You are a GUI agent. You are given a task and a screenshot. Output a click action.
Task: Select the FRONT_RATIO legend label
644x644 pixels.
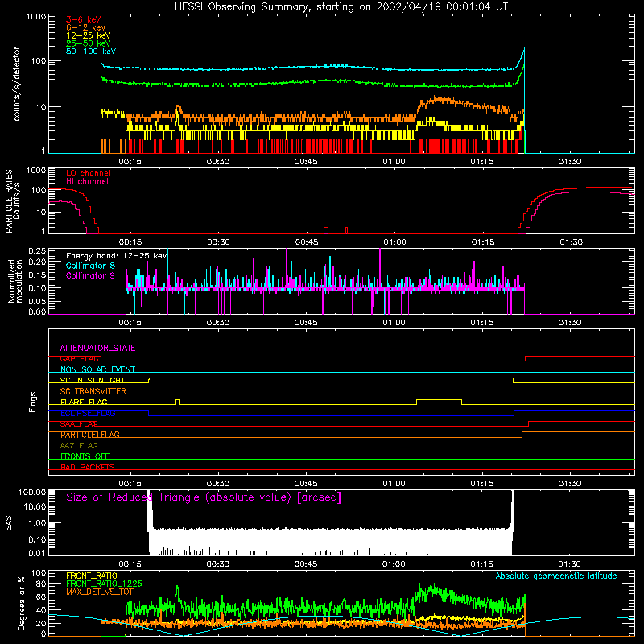click(x=92, y=576)
